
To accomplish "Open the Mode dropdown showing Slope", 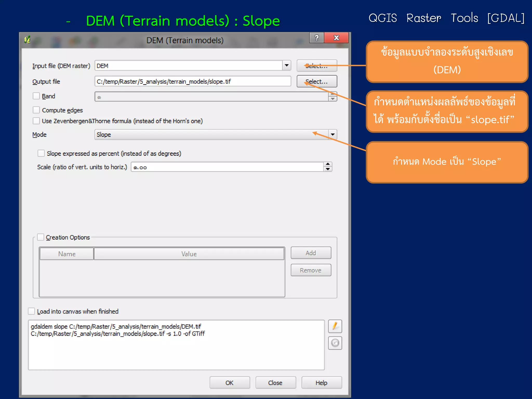I will tap(332, 135).
